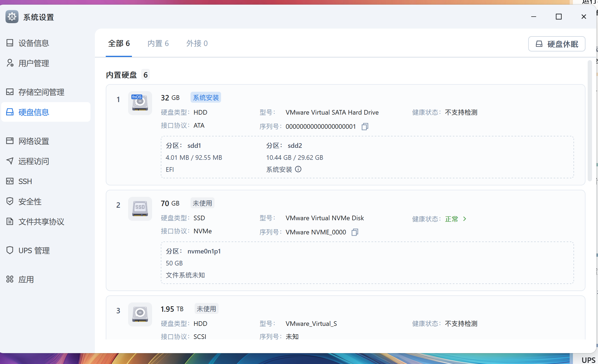Image resolution: width=598 pixels, height=364 pixels.
Task: Minimize the 系统设置 window
Action: 534,17
